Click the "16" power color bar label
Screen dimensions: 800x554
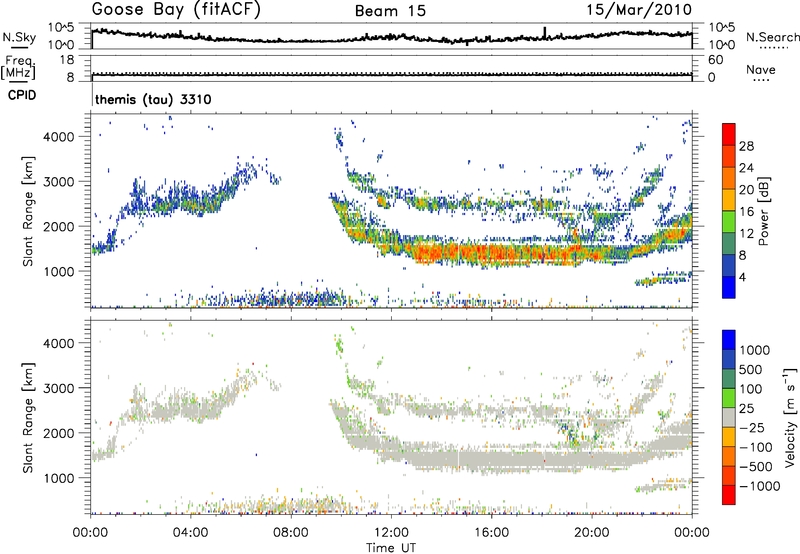746,212
